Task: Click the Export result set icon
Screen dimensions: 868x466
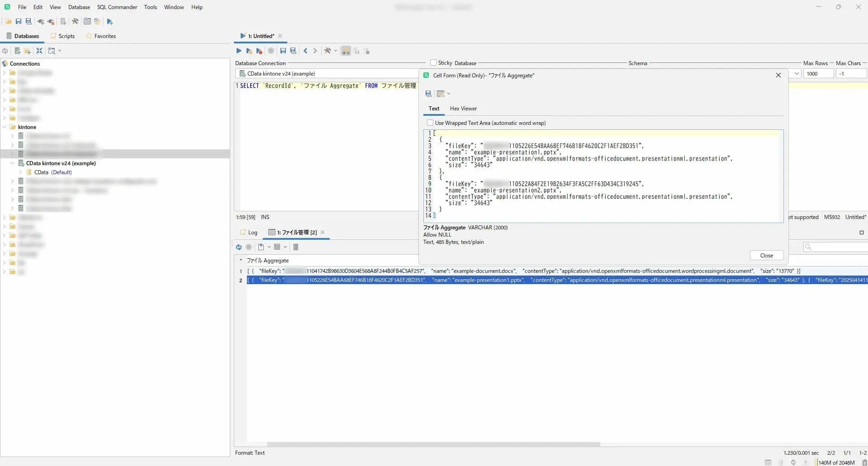Action: pyautogui.click(x=261, y=247)
